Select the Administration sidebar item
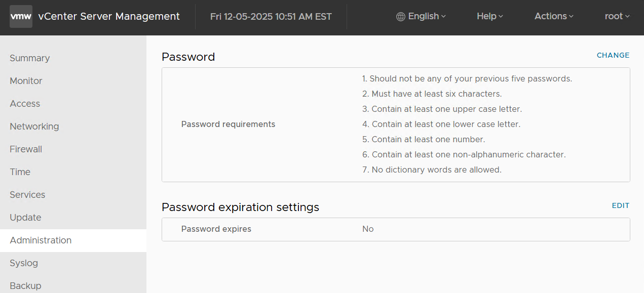This screenshot has width=644, height=293. coord(41,240)
